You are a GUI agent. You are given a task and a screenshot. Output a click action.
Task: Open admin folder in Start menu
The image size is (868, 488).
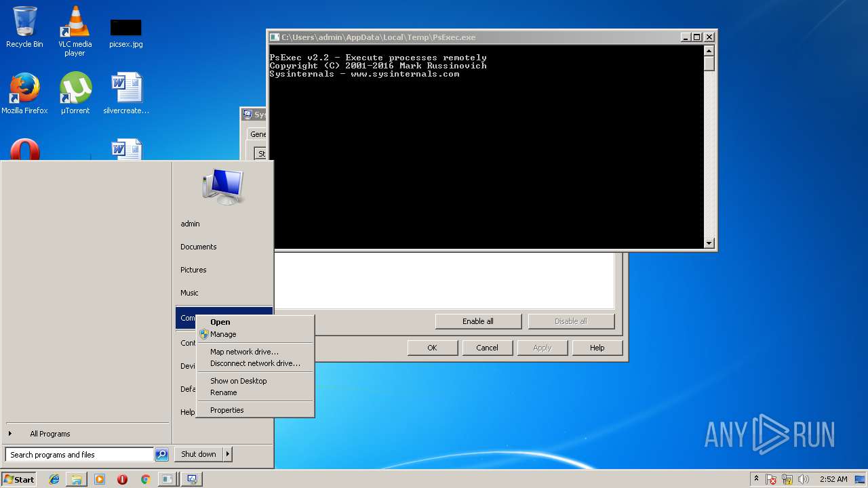pyautogui.click(x=224, y=224)
